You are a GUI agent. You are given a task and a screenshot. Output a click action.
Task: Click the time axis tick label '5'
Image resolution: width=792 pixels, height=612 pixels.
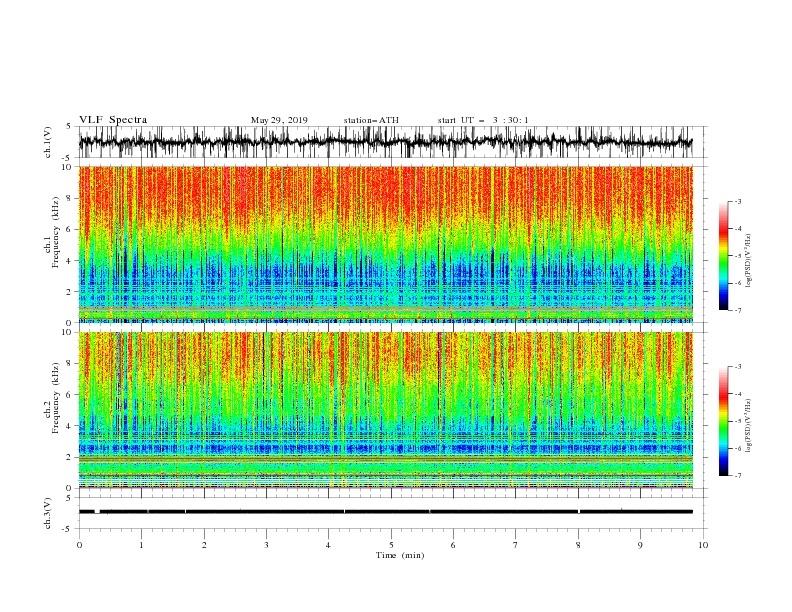tap(390, 545)
